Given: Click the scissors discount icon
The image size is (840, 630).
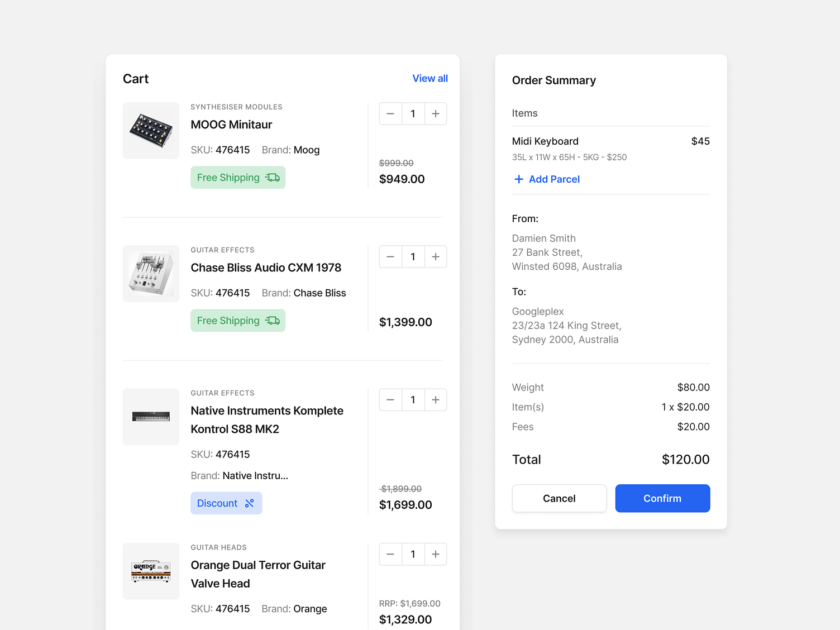Looking at the screenshot, I should click(x=250, y=503).
